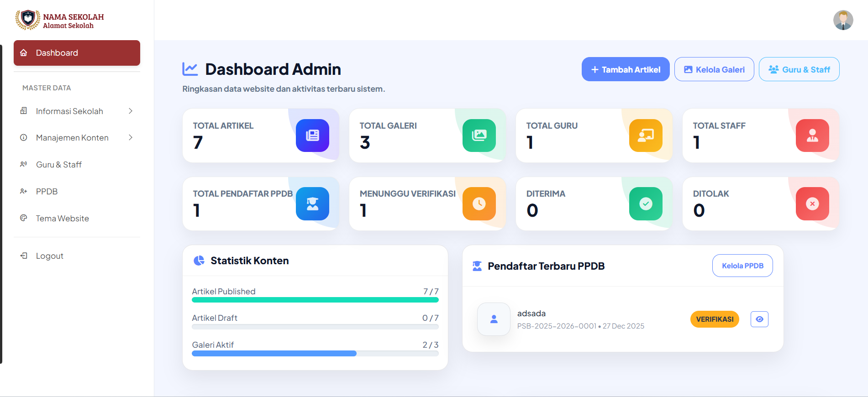Click the Galeri Aktif progress bar
868x397 pixels.
click(315, 354)
